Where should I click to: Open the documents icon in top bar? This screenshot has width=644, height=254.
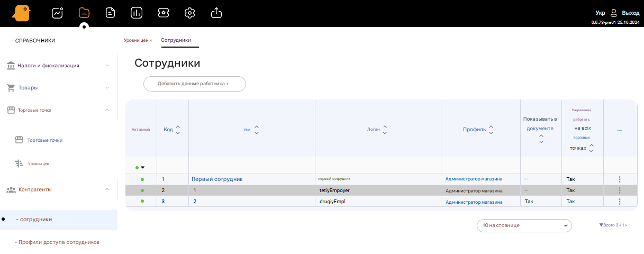[111, 13]
